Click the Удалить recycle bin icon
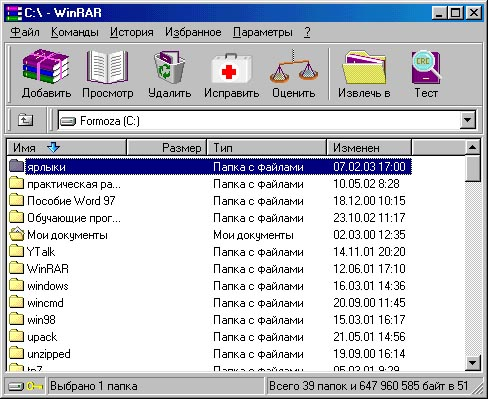This screenshot has height=399, width=488. tap(169, 67)
